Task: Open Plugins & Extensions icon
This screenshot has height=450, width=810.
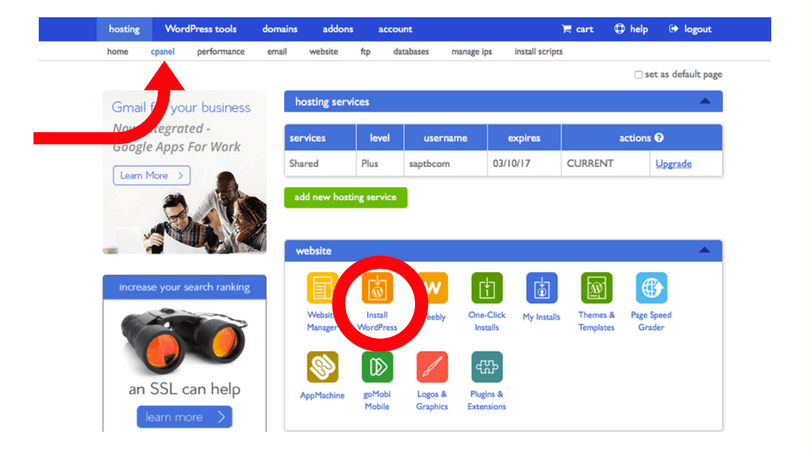Action: (487, 367)
